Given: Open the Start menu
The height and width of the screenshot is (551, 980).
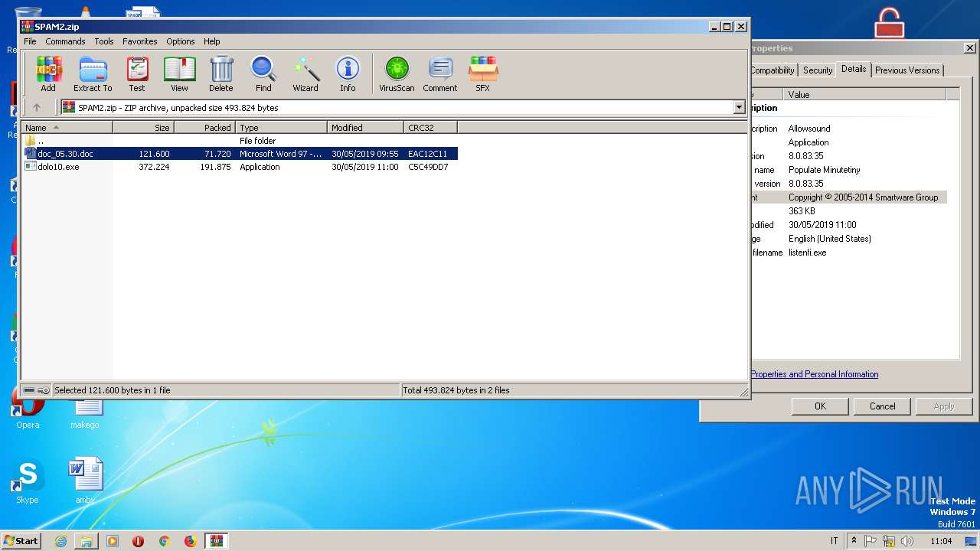Looking at the screenshot, I should (x=21, y=541).
